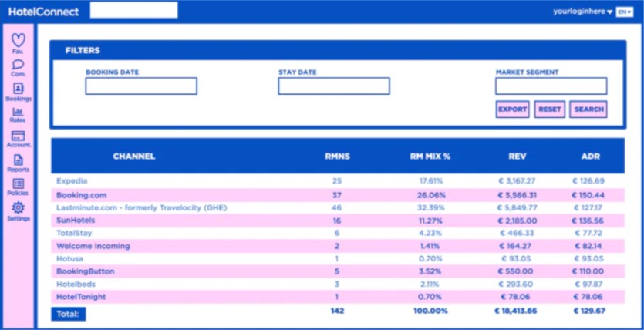Click total ADR € 129.67
The width and height of the screenshot is (644, 330).
point(589,311)
